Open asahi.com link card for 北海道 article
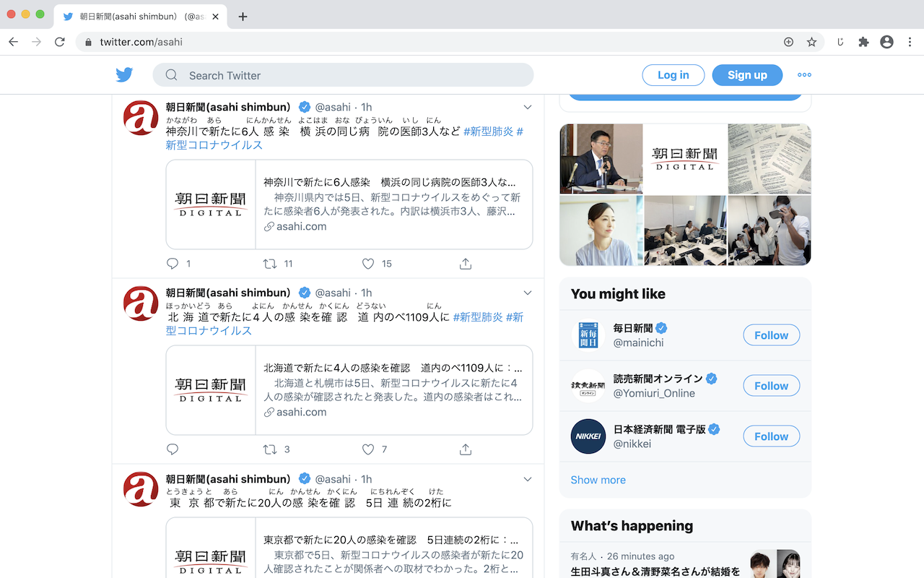 coord(349,390)
